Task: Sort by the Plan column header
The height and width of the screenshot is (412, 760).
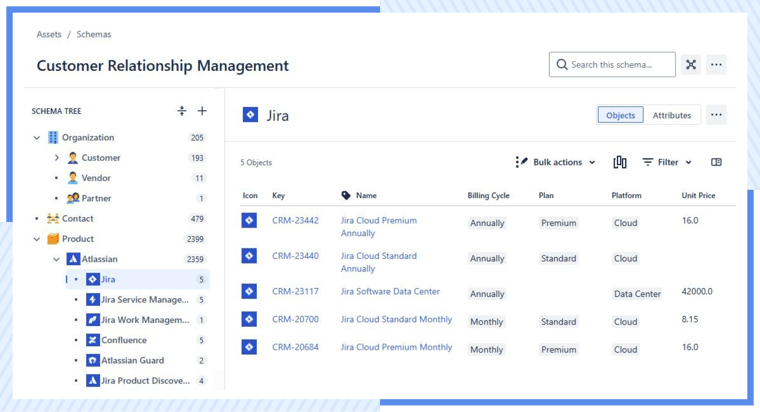Action: coord(546,195)
